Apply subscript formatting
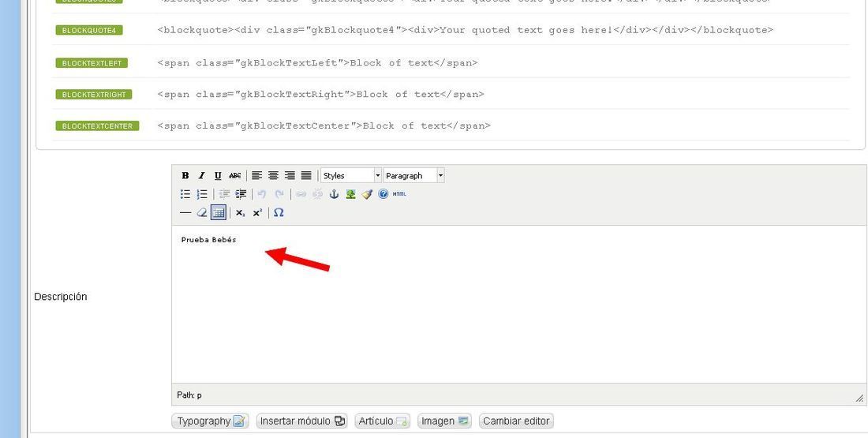 (240, 212)
